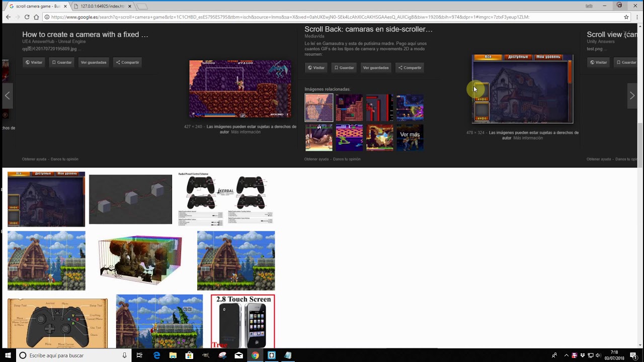This screenshot has height=362, width=644.
Task: Reload the page with the refresh icon
Action: coord(27,17)
